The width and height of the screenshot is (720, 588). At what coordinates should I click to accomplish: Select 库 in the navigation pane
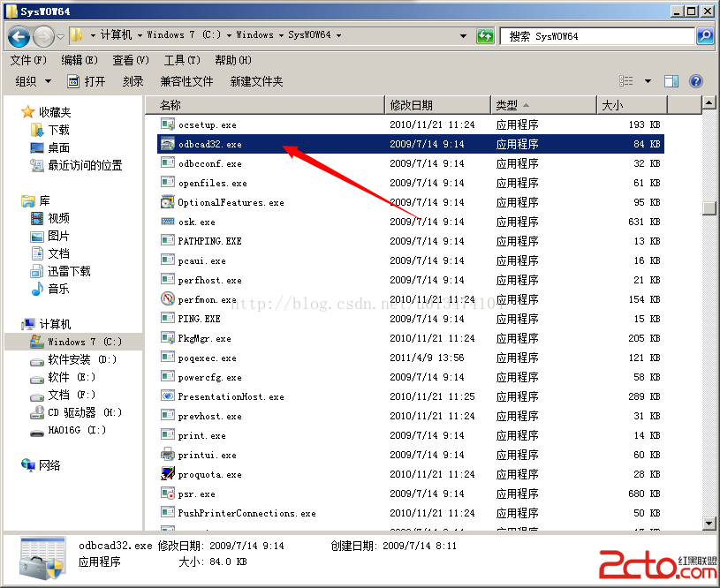point(36,200)
